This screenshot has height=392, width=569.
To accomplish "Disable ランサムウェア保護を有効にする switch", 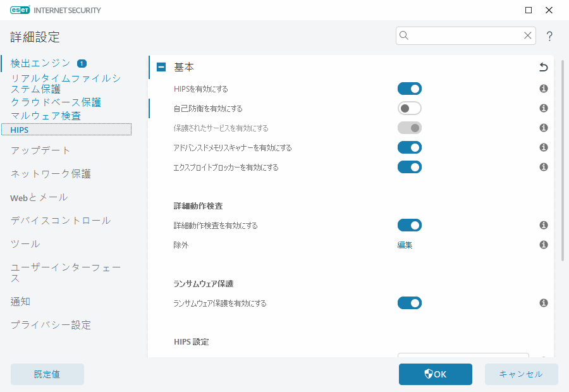I will (x=409, y=303).
